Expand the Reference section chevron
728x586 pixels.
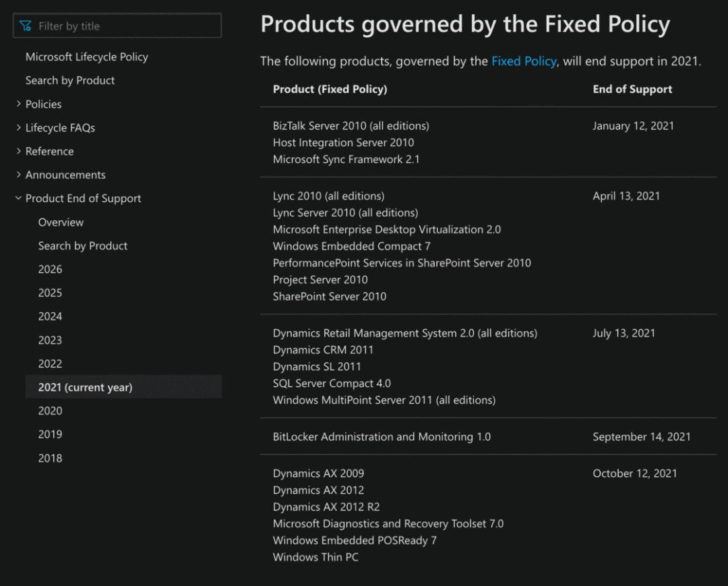point(19,151)
